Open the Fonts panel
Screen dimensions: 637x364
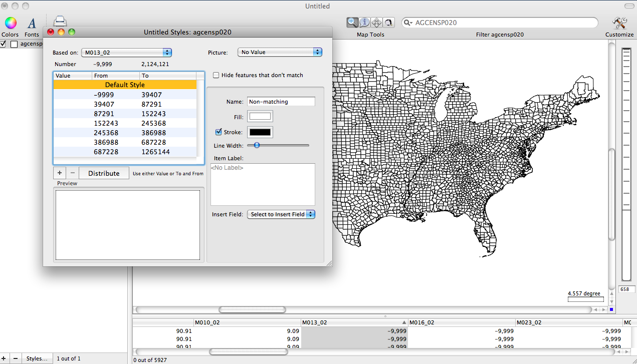[x=32, y=24]
